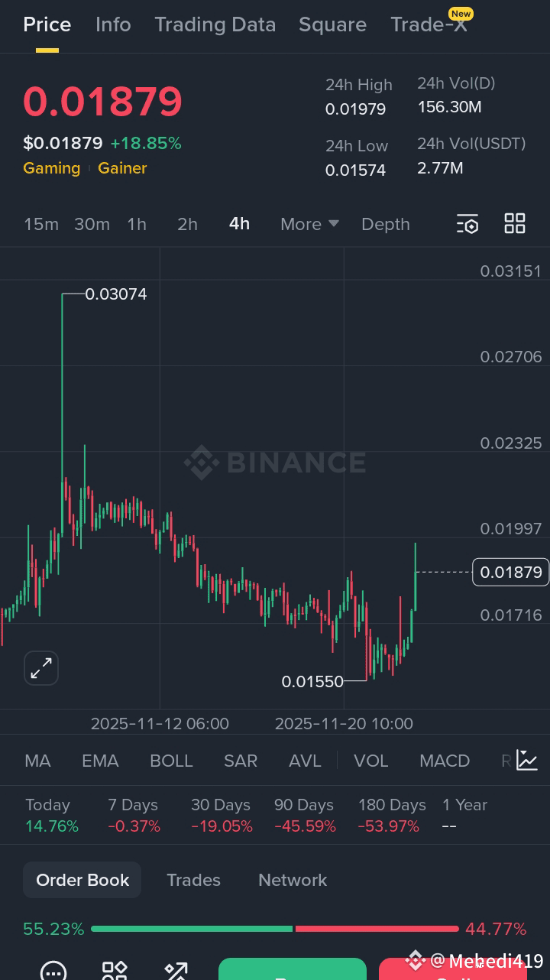Select the 30m timeframe
The image size is (550, 980).
(92, 224)
